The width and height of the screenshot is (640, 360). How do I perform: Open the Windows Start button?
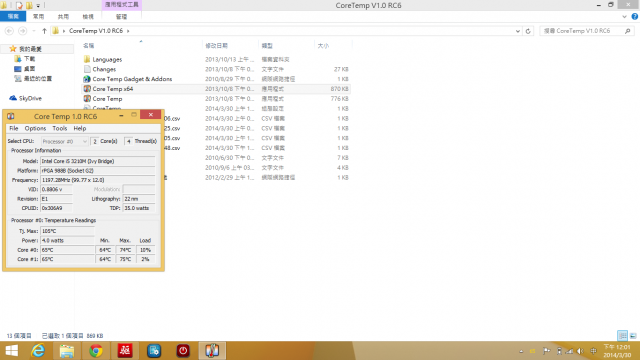(11, 351)
